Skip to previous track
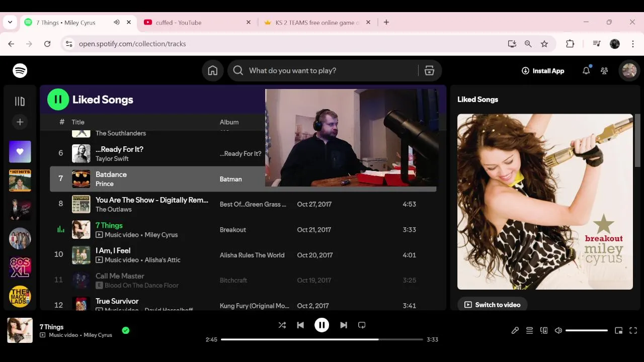This screenshot has width=644, height=362. coord(300,325)
